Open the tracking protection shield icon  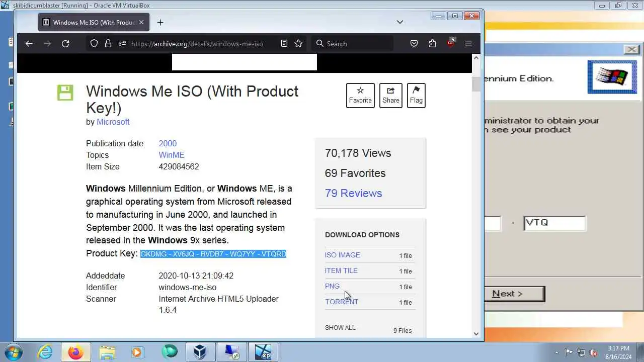[x=94, y=44]
